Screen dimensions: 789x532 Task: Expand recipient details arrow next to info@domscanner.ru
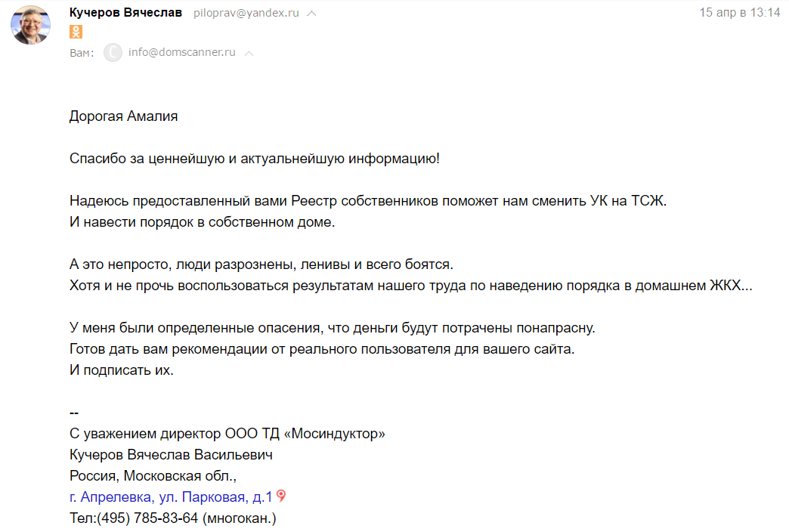click(249, 53)
